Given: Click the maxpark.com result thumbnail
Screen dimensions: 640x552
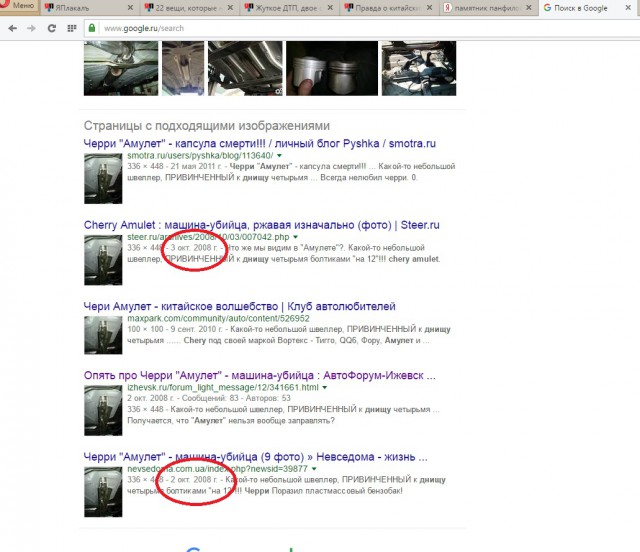Looking at the screenshot, I should click(x=103, y=335).
